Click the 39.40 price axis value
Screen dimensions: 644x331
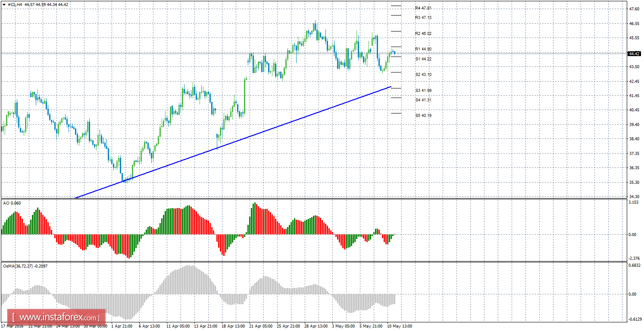(634, 124)
